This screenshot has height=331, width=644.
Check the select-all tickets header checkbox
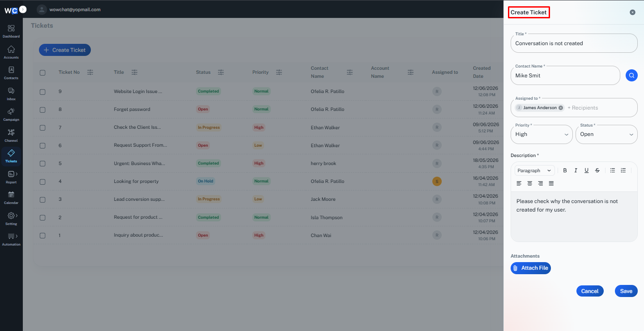pyautogui.click(x=43, y=72)
